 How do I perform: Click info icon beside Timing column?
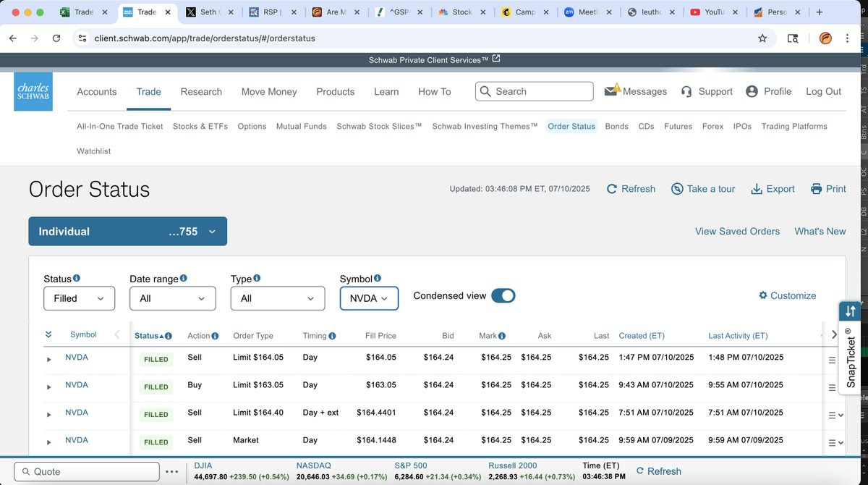[333, 336]
